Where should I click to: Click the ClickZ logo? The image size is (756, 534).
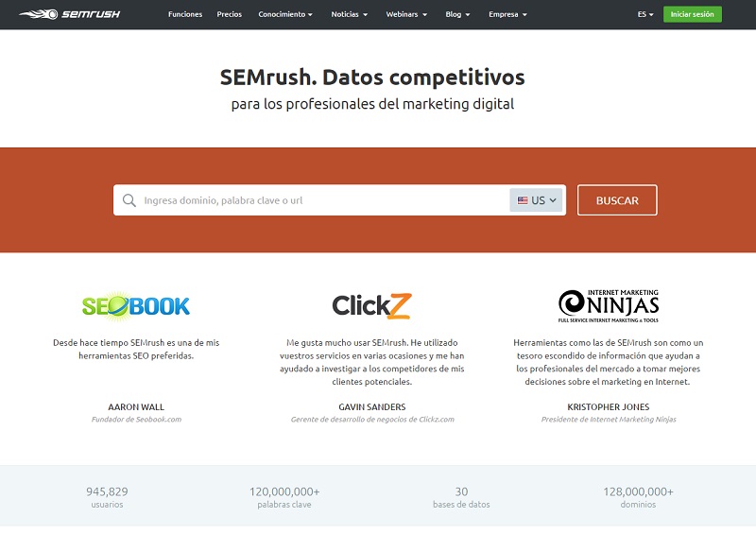point(371,305)
